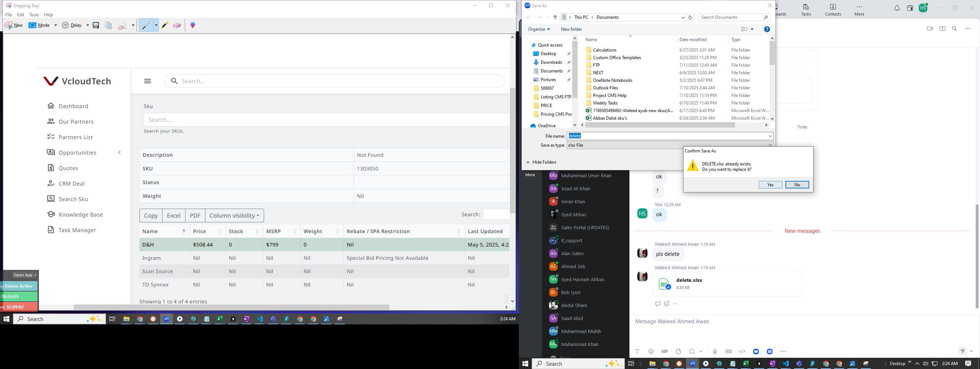Click the Snipping Tool vertical scrollbar
This screenshot has width=980, height=369.
click(512, 150)
